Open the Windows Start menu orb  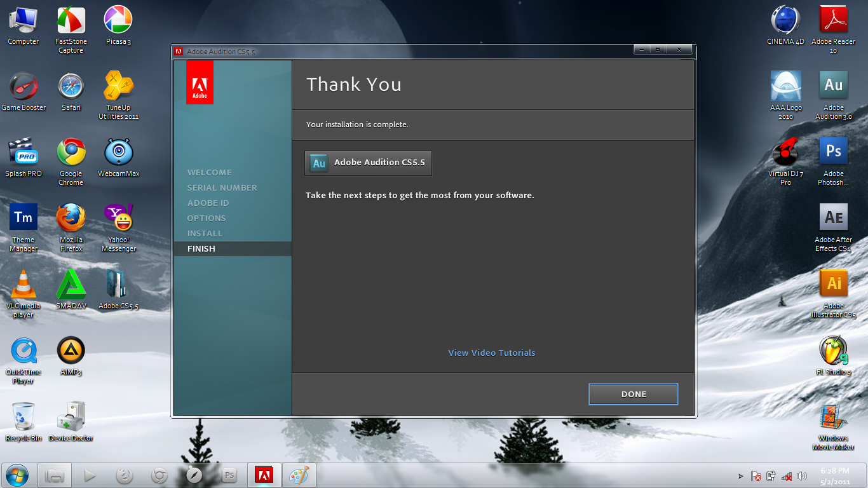coord(17,475)
